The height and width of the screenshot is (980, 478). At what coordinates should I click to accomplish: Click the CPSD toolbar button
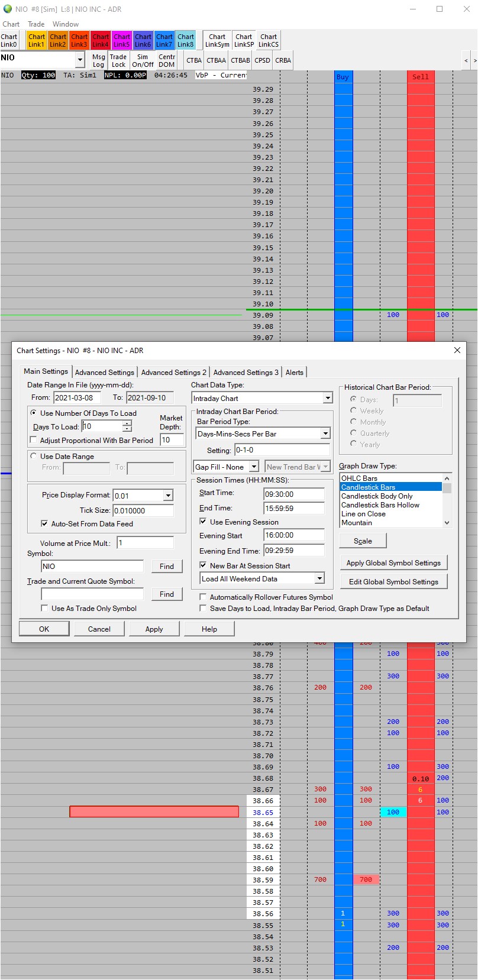coord(262,60)
